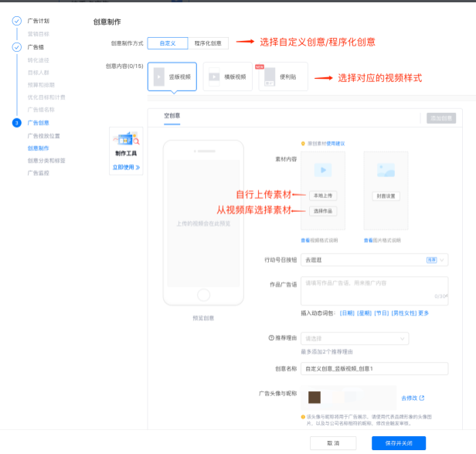Click the 横版视频 horizontal video icon
This screenshot has width=476, height=454.
pos(214,77)
